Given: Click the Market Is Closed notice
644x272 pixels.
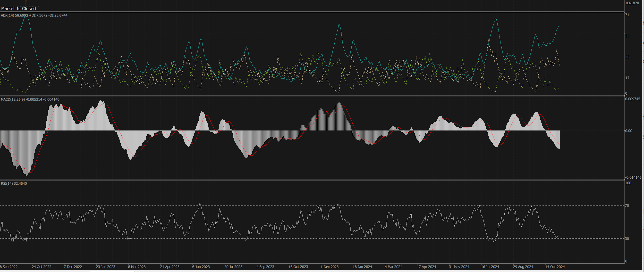Looking at the screenshot, I should (x=19, y=9).
